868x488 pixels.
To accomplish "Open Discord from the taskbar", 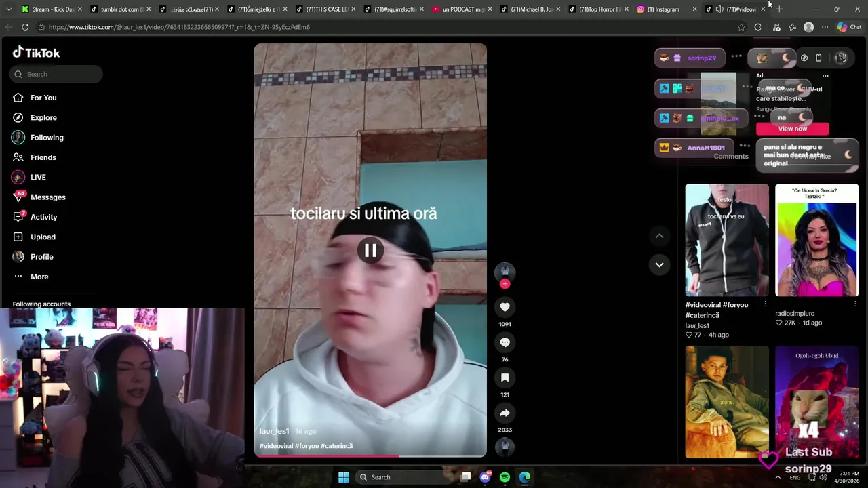I will click(486, 477).
